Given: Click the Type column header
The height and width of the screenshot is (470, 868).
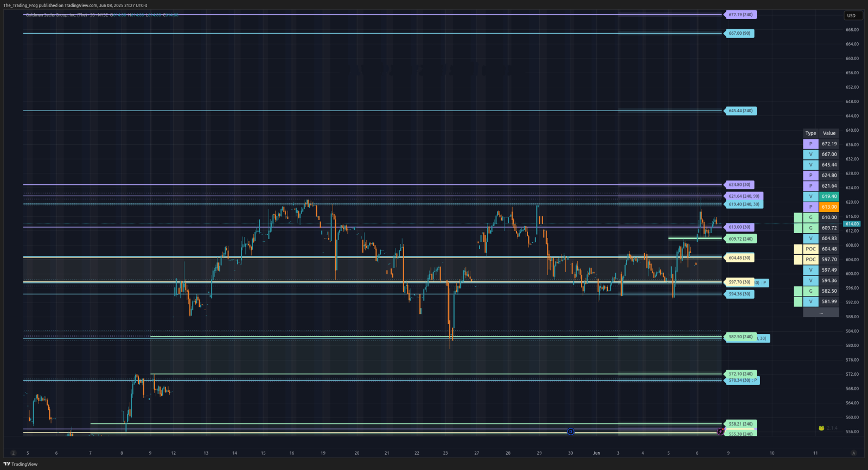Looking at the screenshot, I should 810,133.
